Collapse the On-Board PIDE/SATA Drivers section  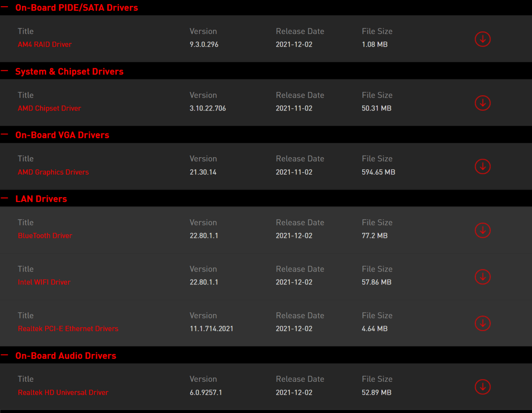[x=5, y=7]
